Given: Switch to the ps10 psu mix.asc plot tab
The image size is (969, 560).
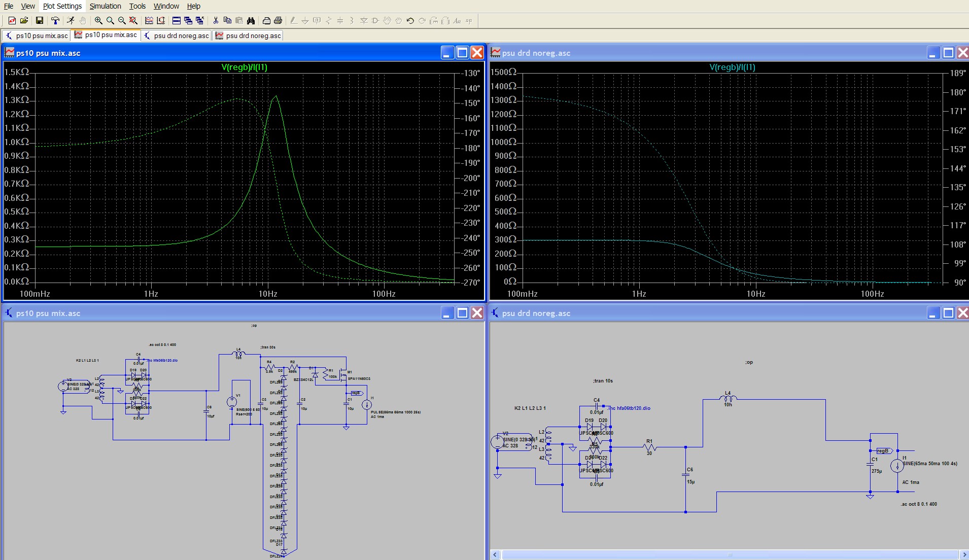Looking at the screenshot, I should point(106,35).
